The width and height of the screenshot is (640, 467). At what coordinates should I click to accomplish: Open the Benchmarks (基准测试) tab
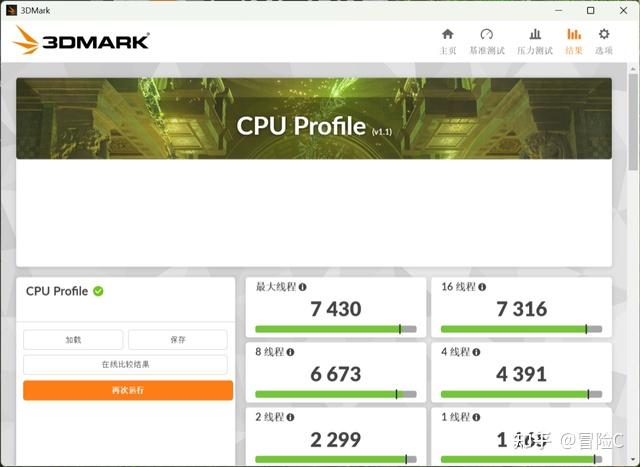[487, 42]
